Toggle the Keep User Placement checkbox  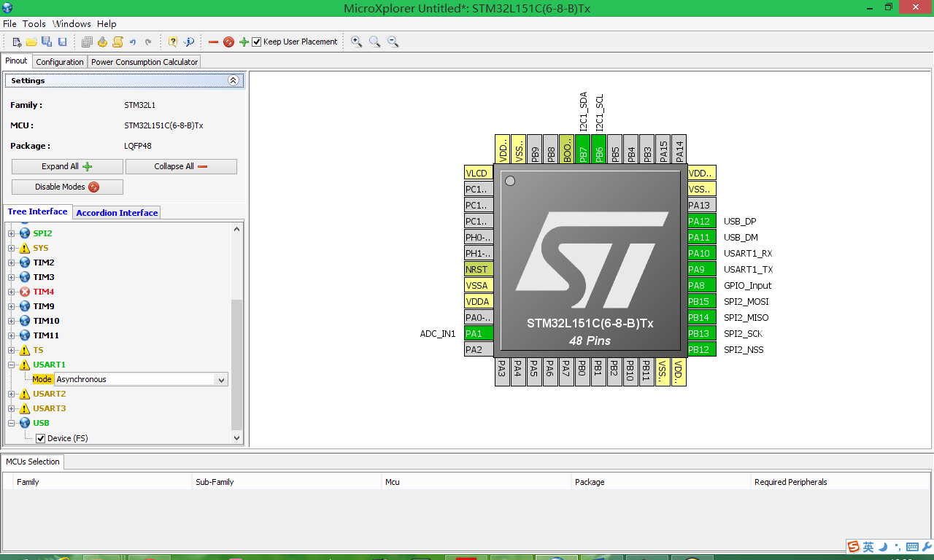pos(257,42)
